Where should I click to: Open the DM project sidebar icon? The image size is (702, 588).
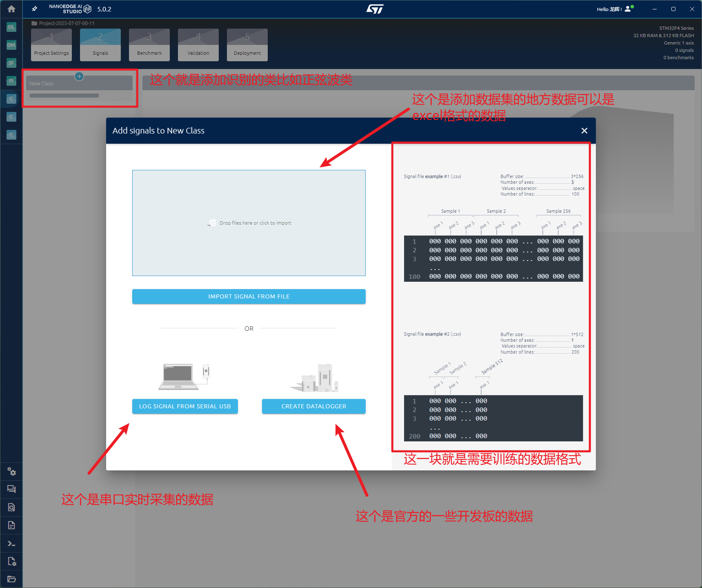(x=11, y=45)
